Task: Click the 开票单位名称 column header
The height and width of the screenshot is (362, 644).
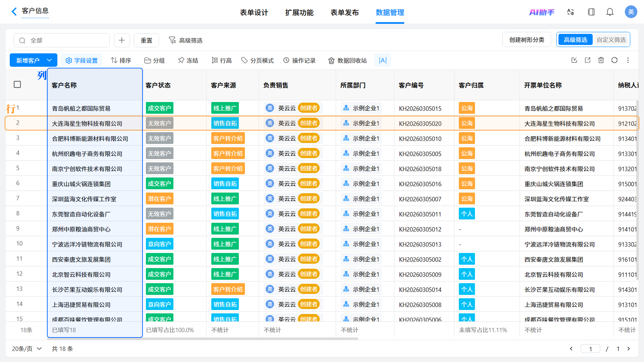Action: tap(543, 85)
